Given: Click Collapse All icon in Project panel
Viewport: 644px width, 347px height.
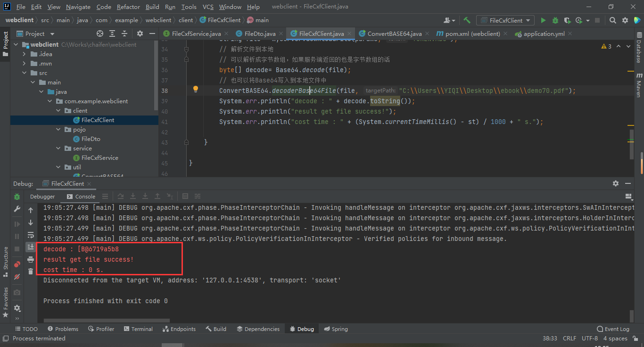Looking at the screenshot, I should coord(124,33).
